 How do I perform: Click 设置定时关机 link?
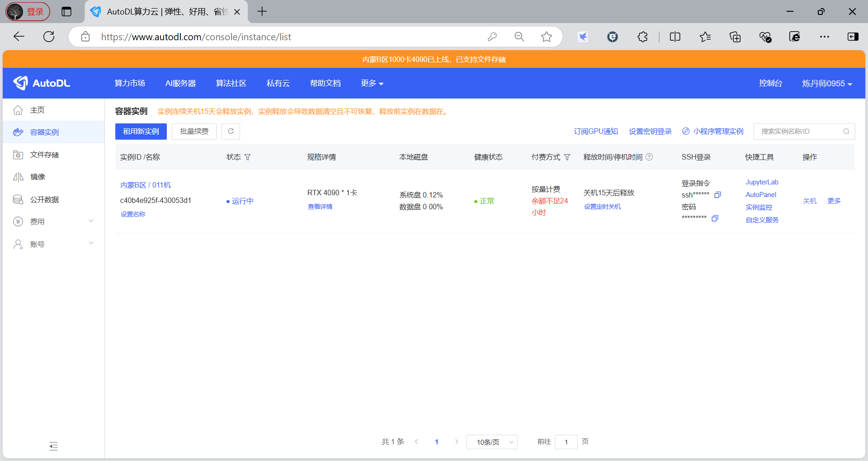click(x=602, y=207)
